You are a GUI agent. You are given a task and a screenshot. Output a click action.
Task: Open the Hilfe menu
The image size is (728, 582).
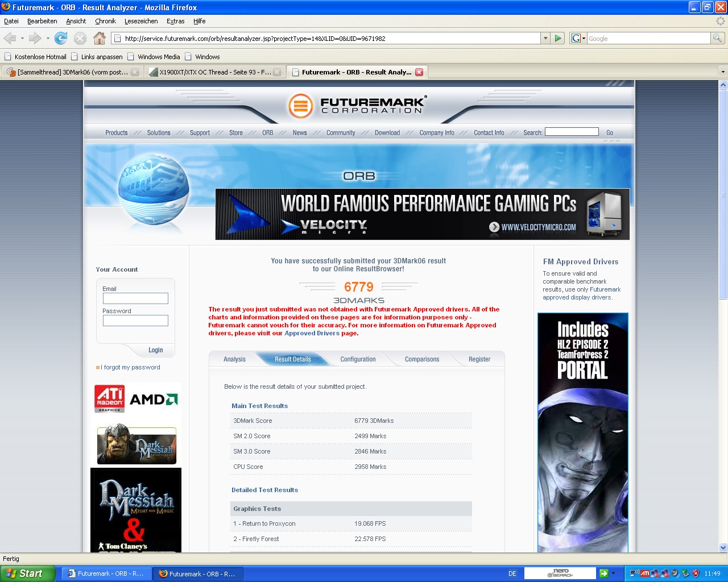point(199,21)
